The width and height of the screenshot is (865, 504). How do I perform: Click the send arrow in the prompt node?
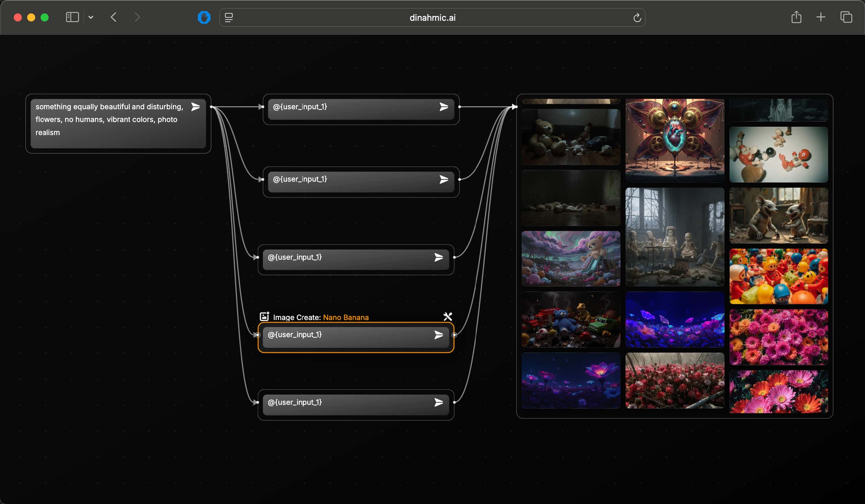[195, 107]
